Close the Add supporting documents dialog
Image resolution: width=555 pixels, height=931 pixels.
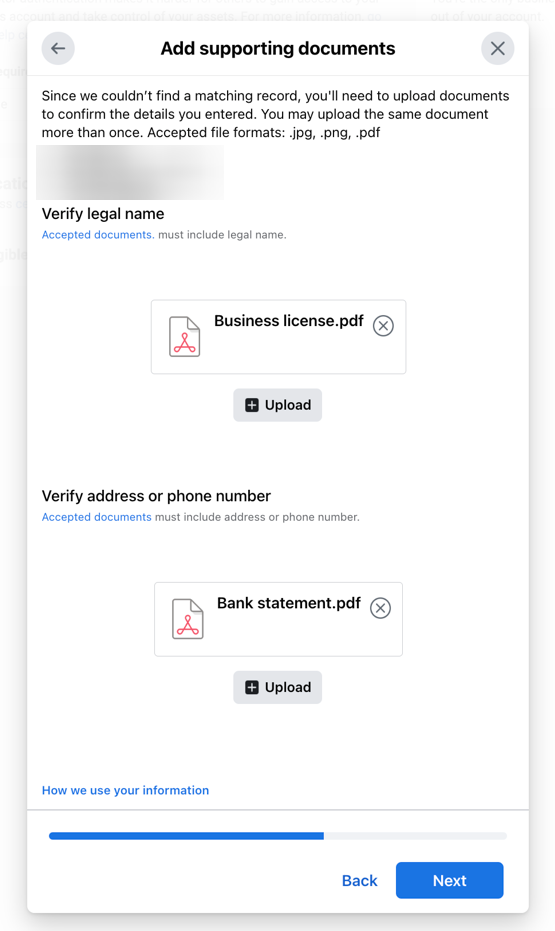pos(497,49)
